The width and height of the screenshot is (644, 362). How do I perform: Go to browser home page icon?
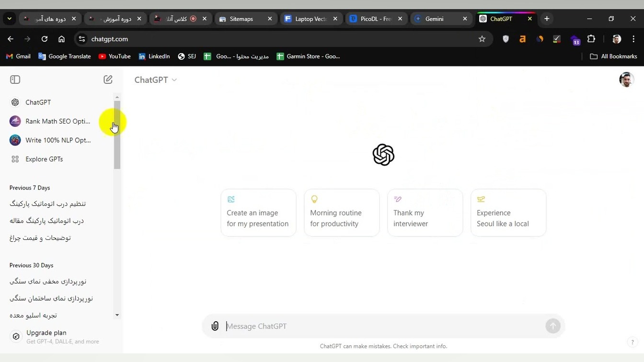coord(61,39)
